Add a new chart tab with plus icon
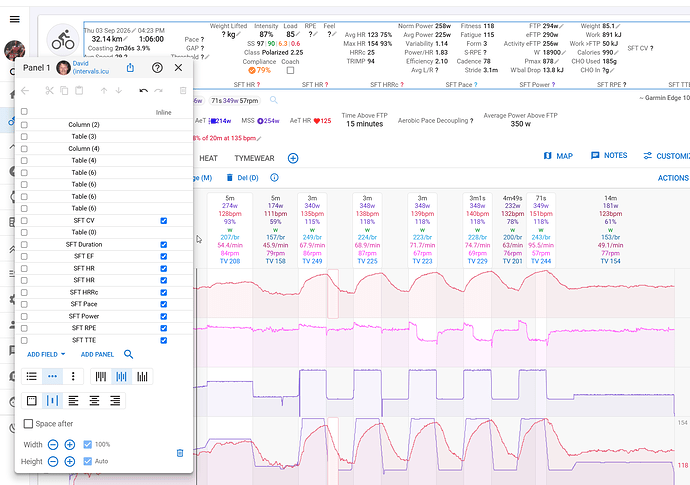690x485 pixels. 293,158
